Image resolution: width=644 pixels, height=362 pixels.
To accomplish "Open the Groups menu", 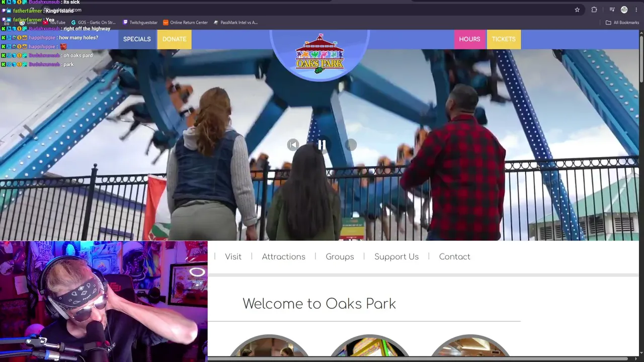I will [340, 256].
